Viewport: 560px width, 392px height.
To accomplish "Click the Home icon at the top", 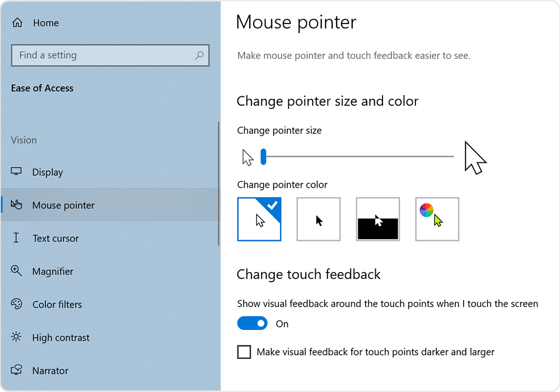I will point(17,22).
